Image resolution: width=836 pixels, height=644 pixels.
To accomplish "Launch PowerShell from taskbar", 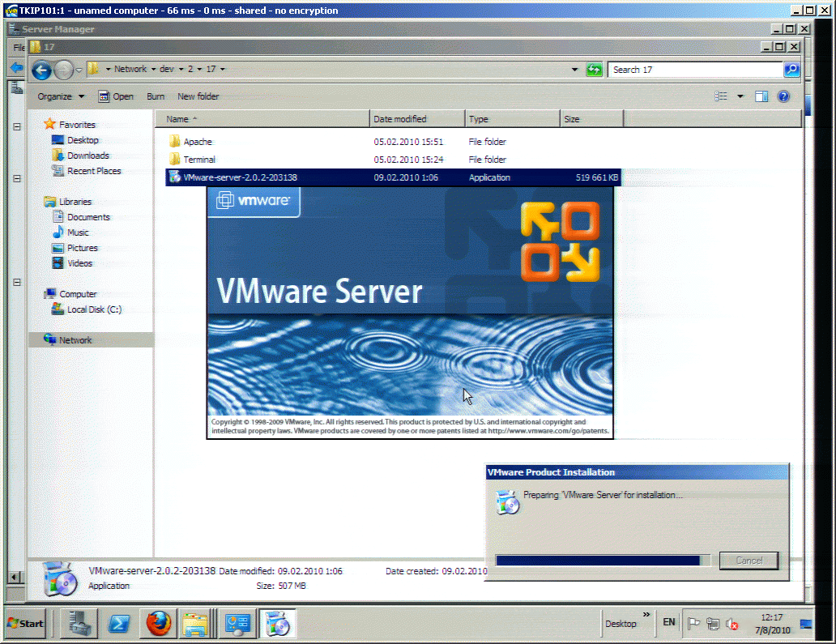I will [x=118, y=623].
